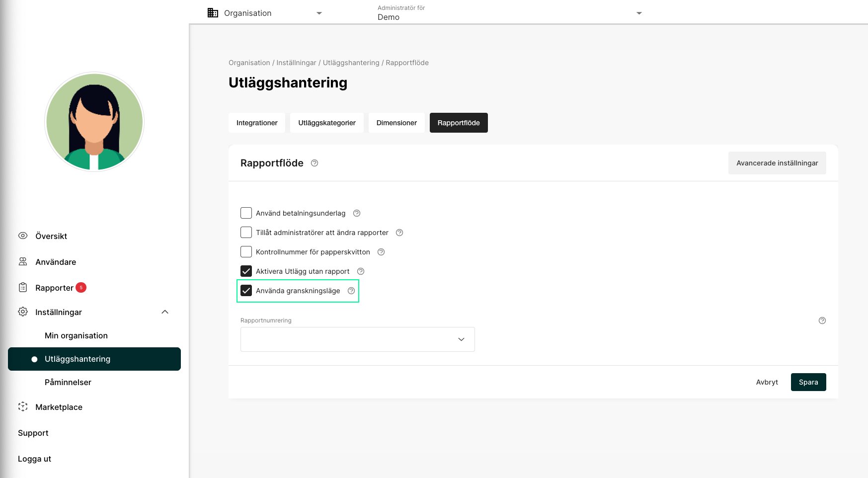Image resolution: width=868 pixels, height=478 pixels.
Task: Switch to the Dimensioner tab
Action: [396, 123]
